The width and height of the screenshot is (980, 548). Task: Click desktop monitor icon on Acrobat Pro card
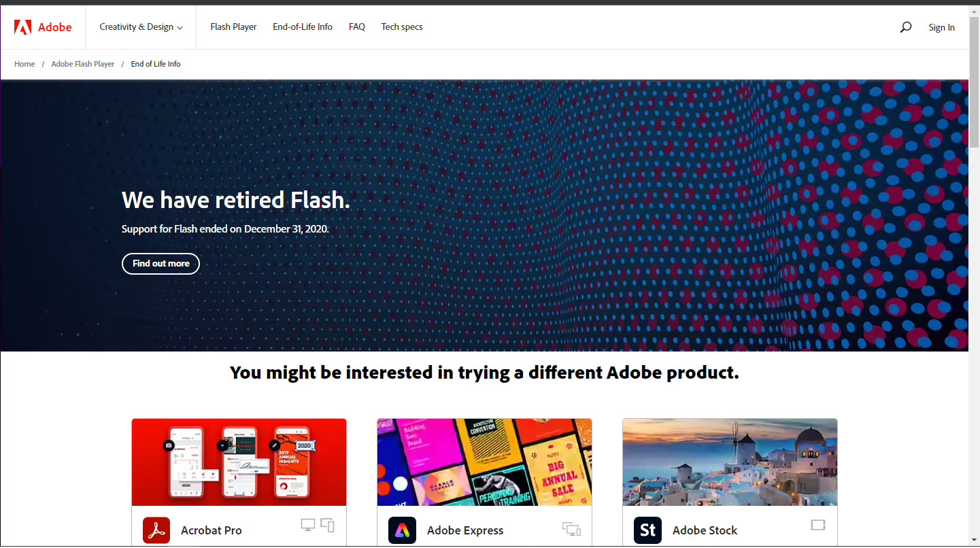point(308,525)
